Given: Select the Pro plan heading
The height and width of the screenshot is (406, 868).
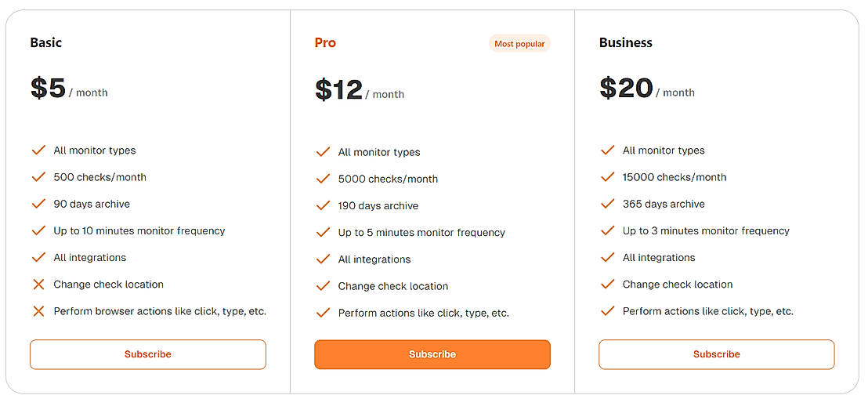Looking at the screenshot, I should (325, 43).
